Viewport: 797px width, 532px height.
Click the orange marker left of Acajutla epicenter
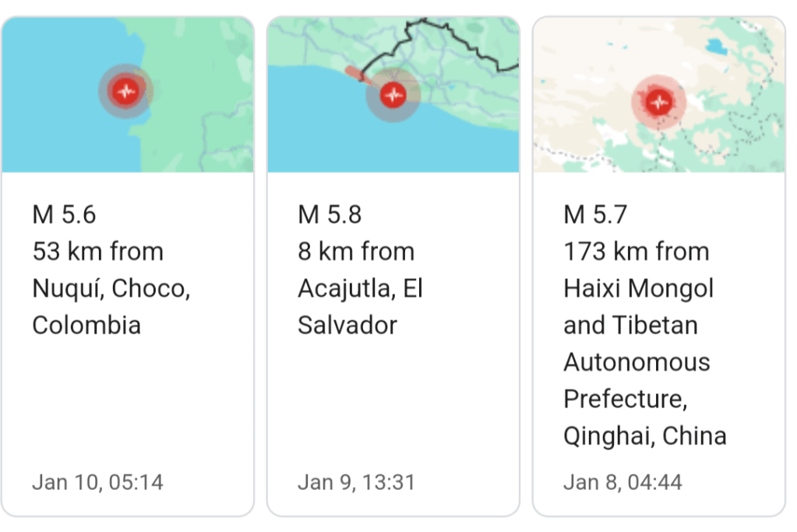tap(354, 74)
